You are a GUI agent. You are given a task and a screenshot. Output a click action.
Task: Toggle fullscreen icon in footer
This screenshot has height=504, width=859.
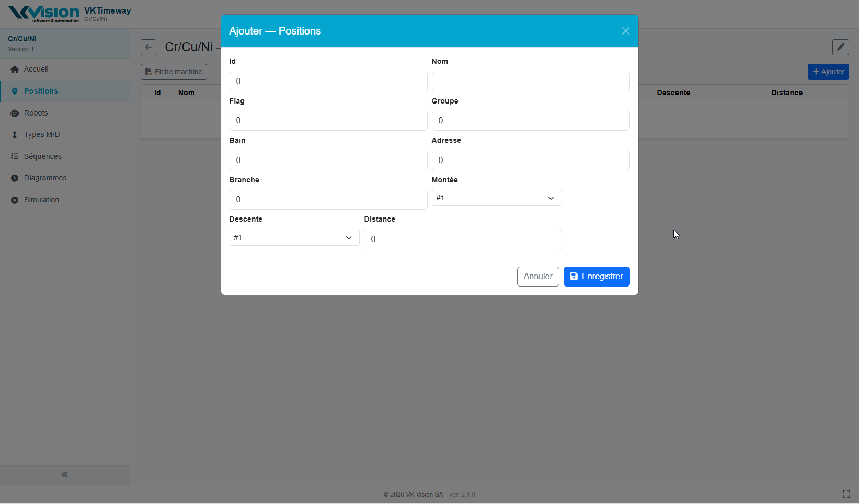tap(846, 494)
